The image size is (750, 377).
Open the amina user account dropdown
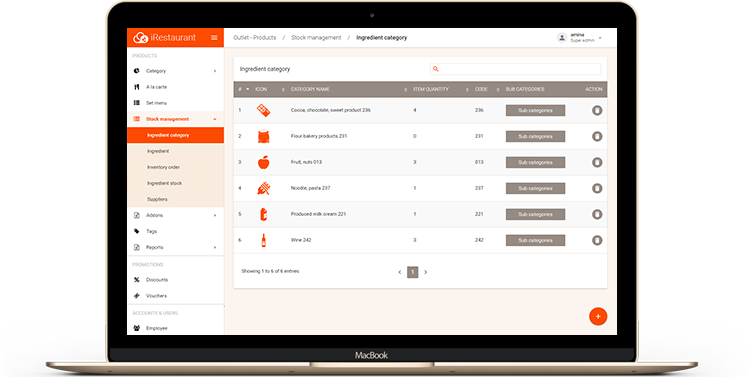[579, 38]
